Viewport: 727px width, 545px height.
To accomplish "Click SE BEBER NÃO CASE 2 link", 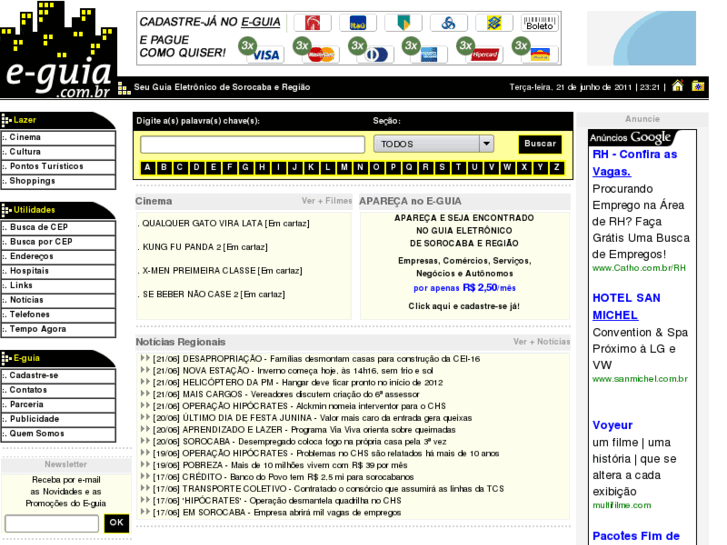I will pyautogui.click(x=214, y=294).
